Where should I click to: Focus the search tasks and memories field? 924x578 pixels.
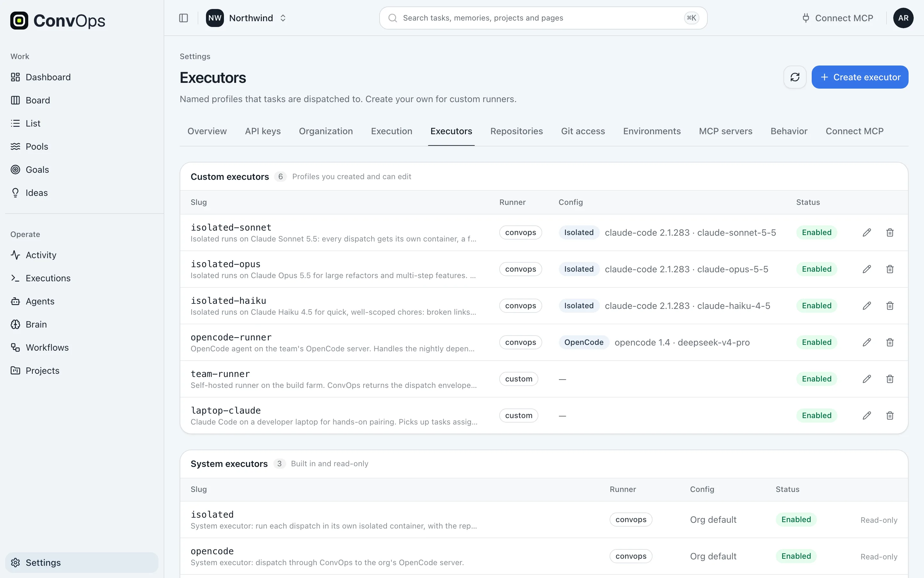543,18
